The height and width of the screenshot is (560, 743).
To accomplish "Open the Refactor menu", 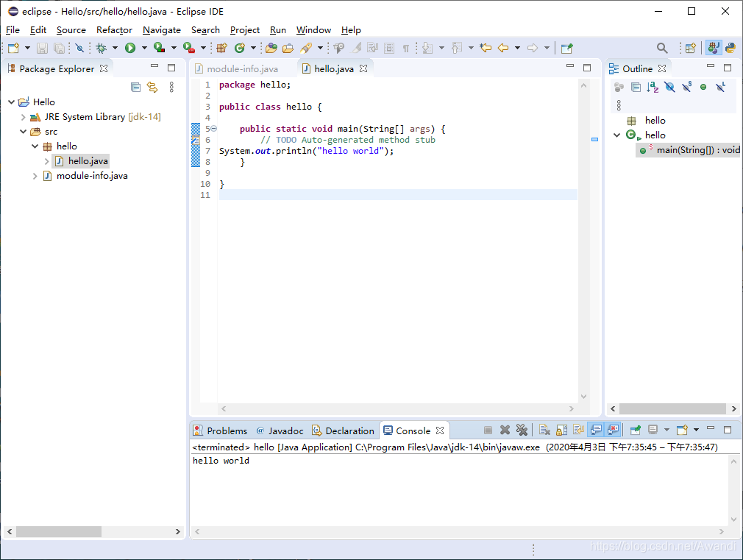I will click(114, 30).
